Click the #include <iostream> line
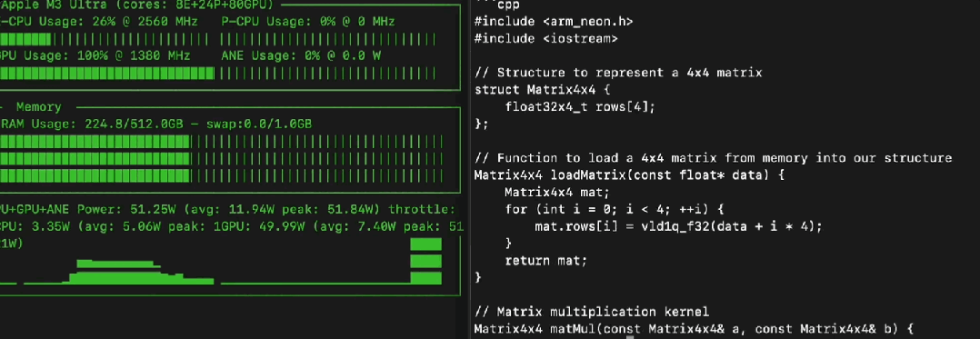 pyautogui.click(x=546, y=39)
